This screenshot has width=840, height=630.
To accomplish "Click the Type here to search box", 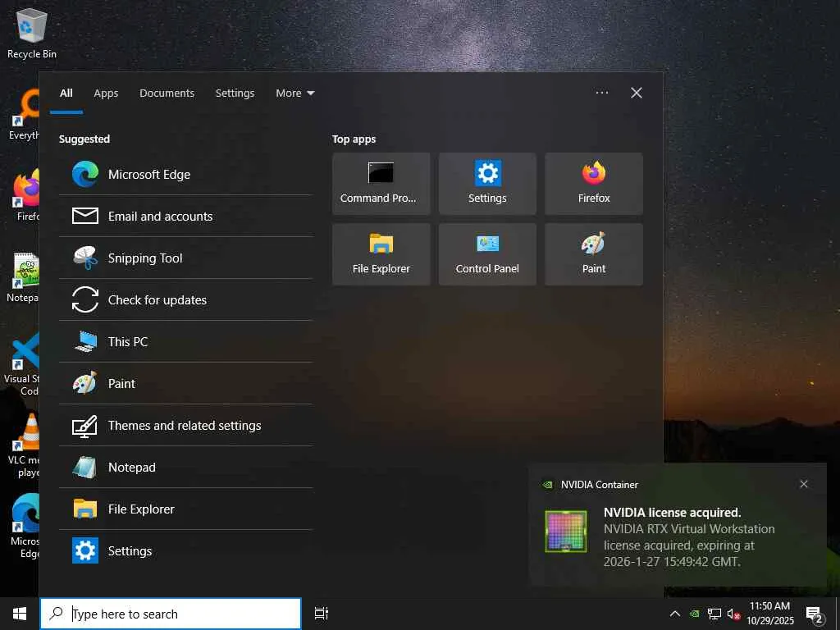I will 171,614.
